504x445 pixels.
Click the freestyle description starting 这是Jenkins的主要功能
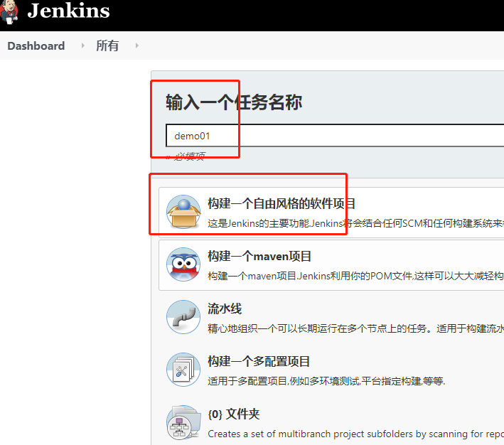pyautogui.click(x=355, y=223)
